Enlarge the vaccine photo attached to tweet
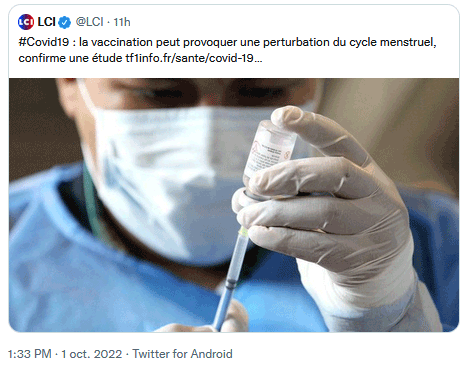The width and height of the screenshot is (466, 370). 234,205
